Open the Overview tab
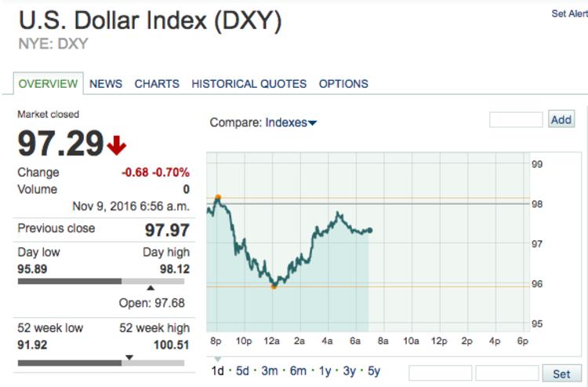The height and width of the screenshot is (387, 588). click(x=48, y=84)
